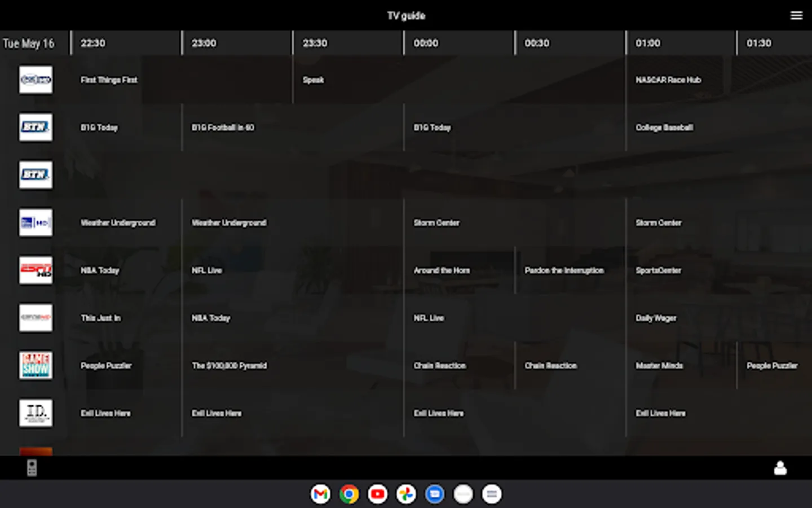812x508 pixels.
Task: Open The $100,000 Pyramid listing
Action: point(230,366)
